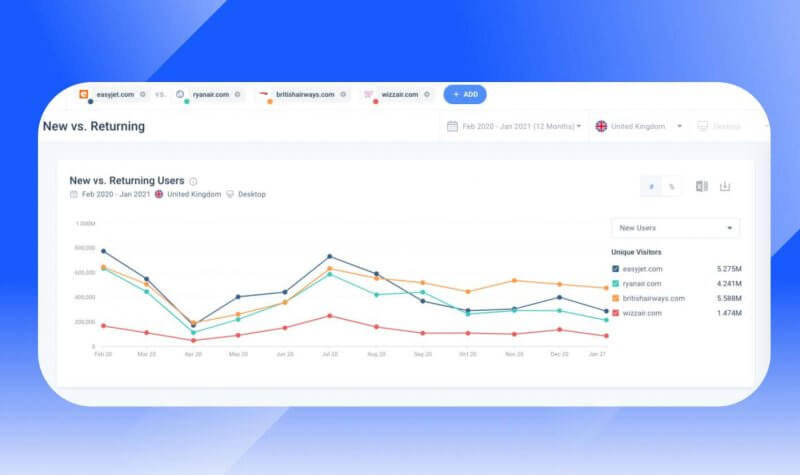Click the calendar icon in chart subtitle
Image resolution: width=800 pixels, height=475 pixels.
tap(73, 194)
